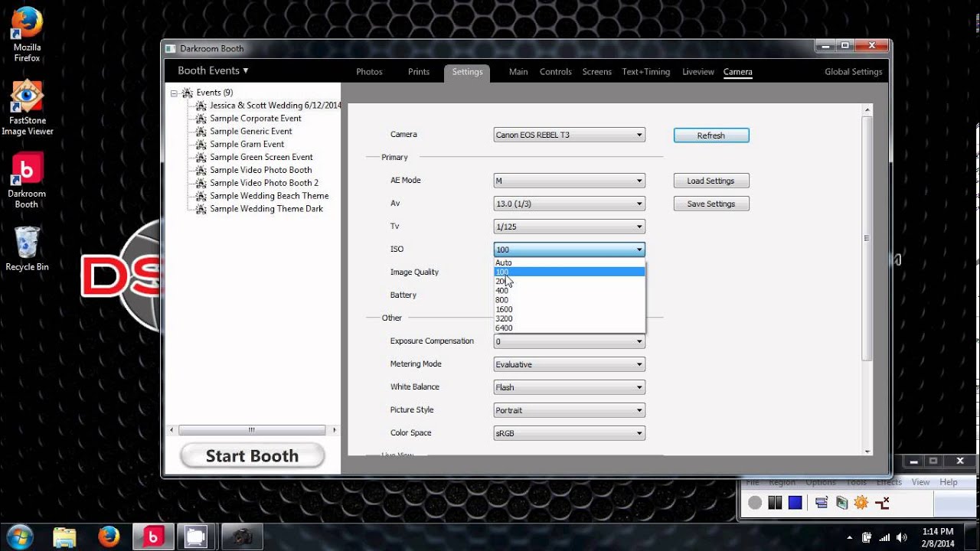The height and width of the screenshot is (551, 980).
Task: Select the Main settings sub-tab
Action: coord(518,72)
